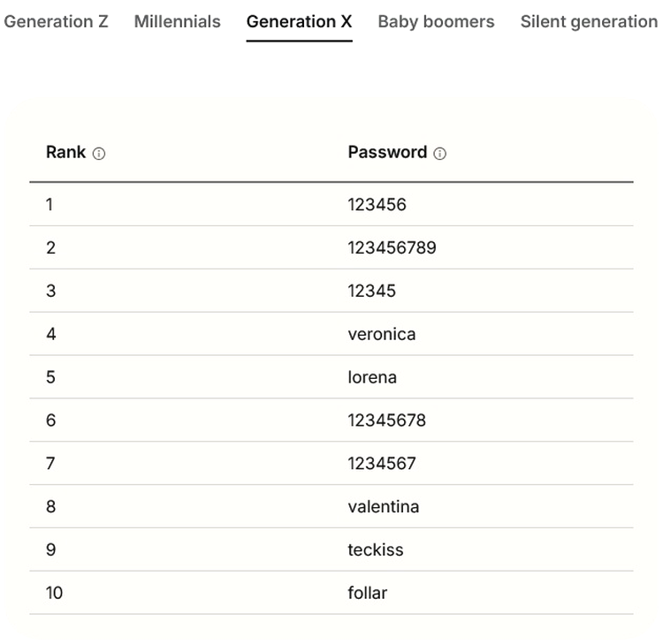This screenshot has height=644, width=663.
Task: Click the follar password entry
Action: [x=367, y=593]
